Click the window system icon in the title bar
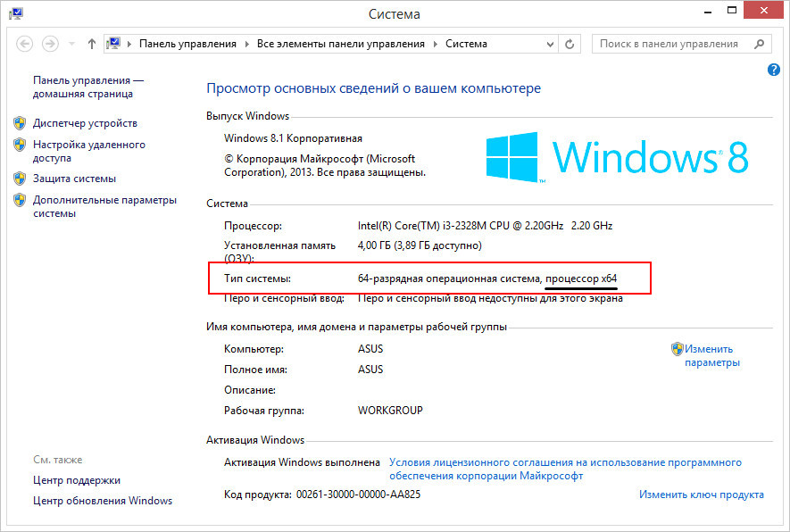 pyautogui.click(x=15, y=13)
